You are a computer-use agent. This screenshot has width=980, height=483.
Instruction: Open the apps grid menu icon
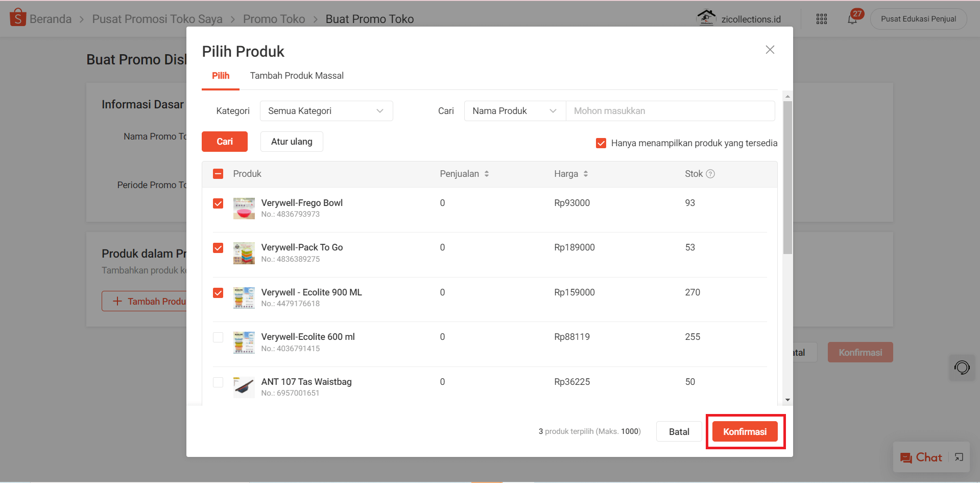(821, 18)
